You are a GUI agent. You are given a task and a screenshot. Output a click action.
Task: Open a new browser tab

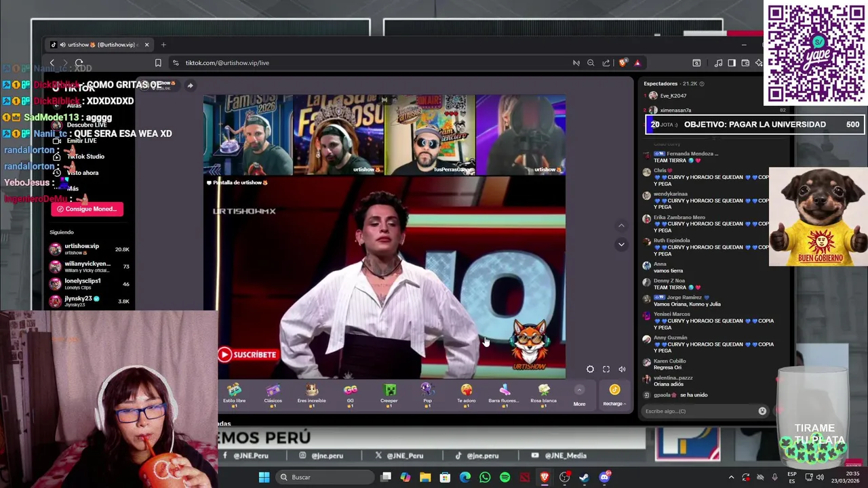coord(163,45)
